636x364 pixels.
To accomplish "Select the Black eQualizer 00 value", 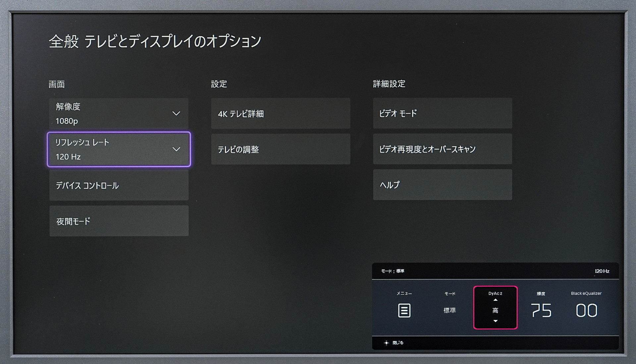I will [x=586, y=310].
